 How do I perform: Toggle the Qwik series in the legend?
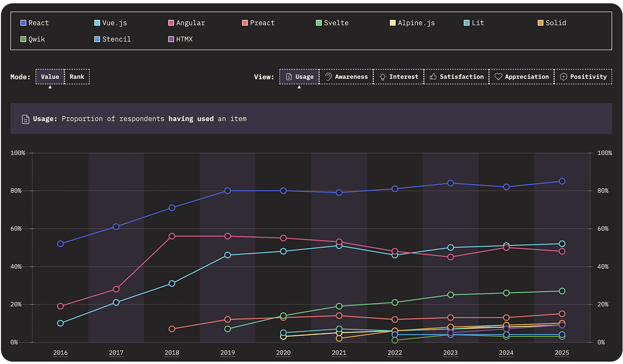click(x=33, y=39)
